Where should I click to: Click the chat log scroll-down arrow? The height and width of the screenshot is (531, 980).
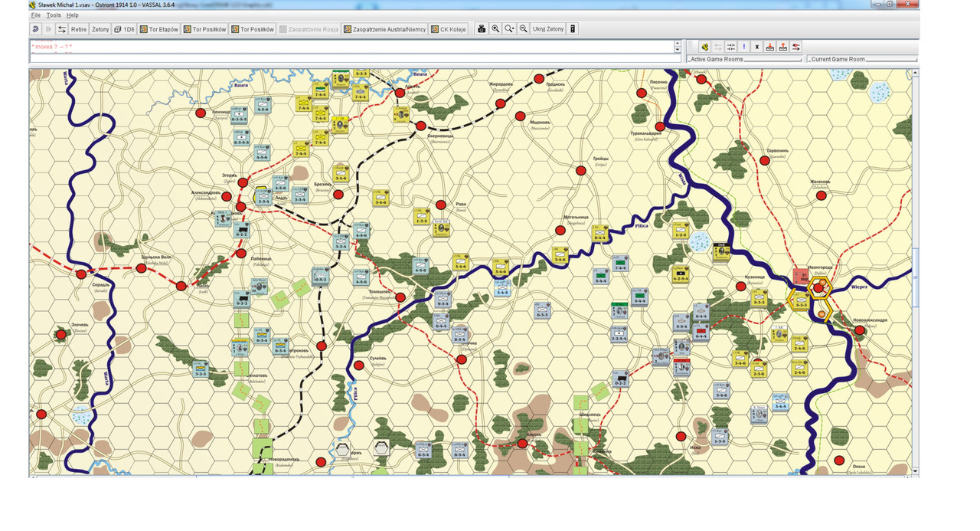pyautogui.click(x=678, y=49)
